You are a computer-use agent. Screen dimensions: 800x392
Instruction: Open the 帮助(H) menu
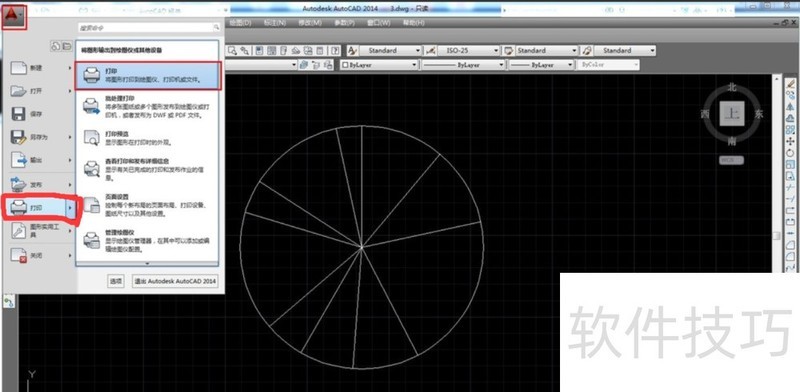(414, 23)
